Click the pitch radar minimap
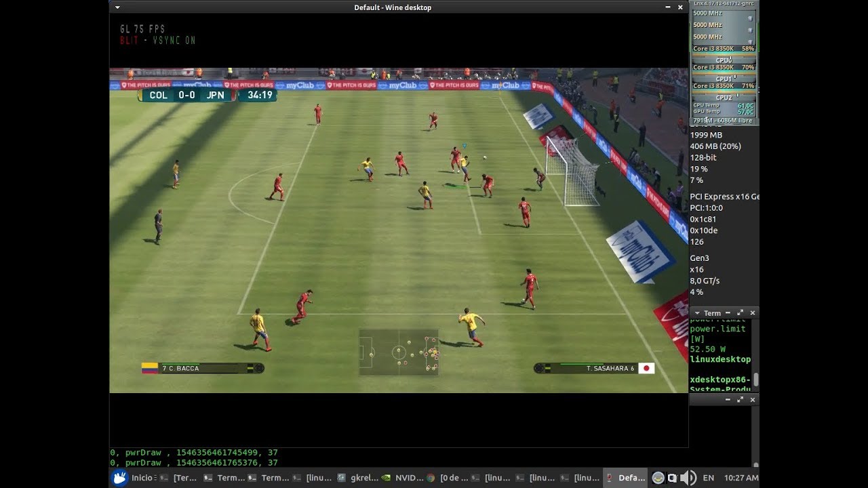 tap(399, 352)
